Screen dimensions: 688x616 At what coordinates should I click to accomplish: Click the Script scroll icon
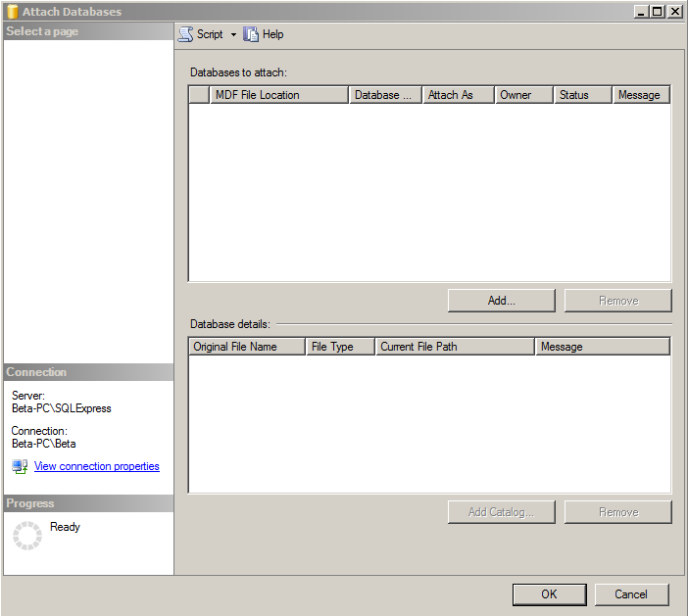coord(185,34)
